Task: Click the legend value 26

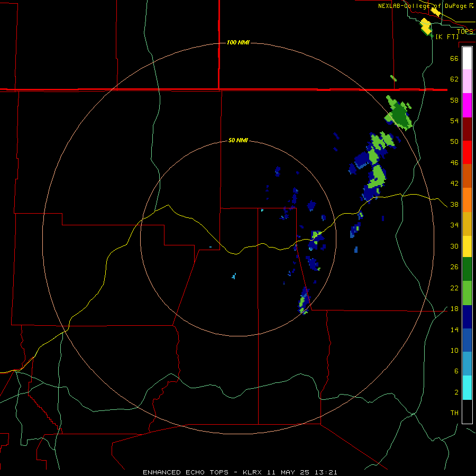Action: point(454,267)
